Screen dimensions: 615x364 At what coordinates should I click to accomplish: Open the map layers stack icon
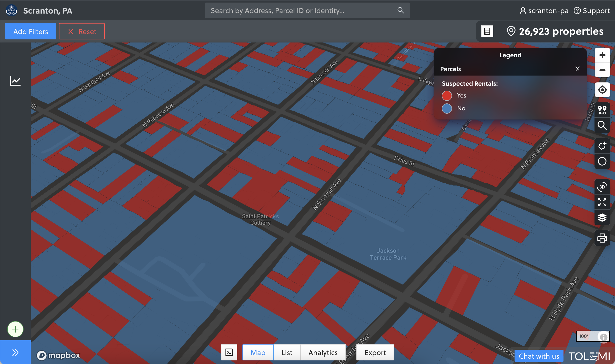point(602,218)
